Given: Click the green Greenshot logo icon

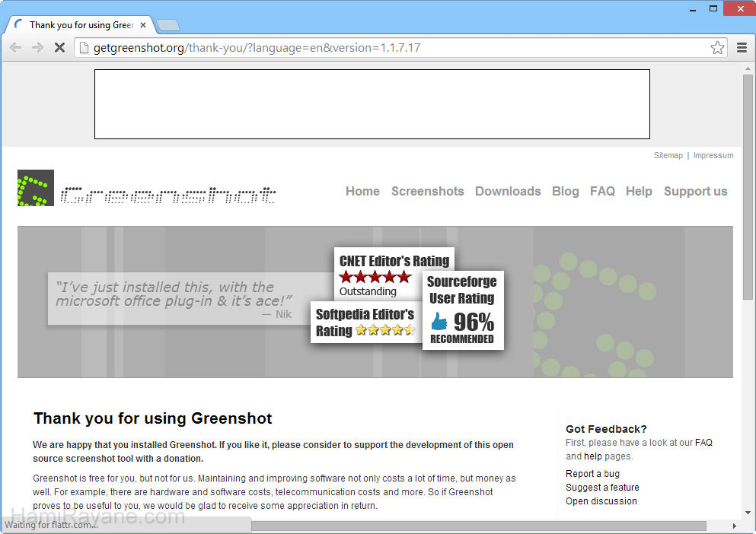Looking at the screenshot, I should pos(36,188).
